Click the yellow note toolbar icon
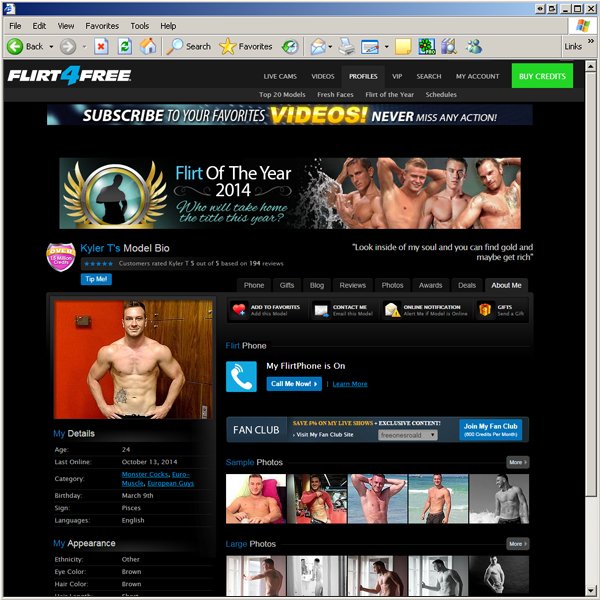Screen dimensions: 600x600 pyautogui.click(x=403, y=47)
